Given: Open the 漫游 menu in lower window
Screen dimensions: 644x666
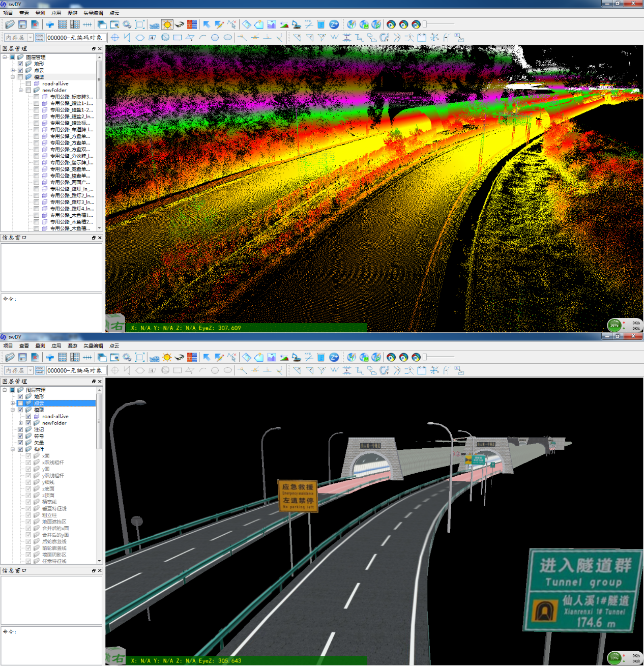Looking at the screenshot, I should click(73, 346).
